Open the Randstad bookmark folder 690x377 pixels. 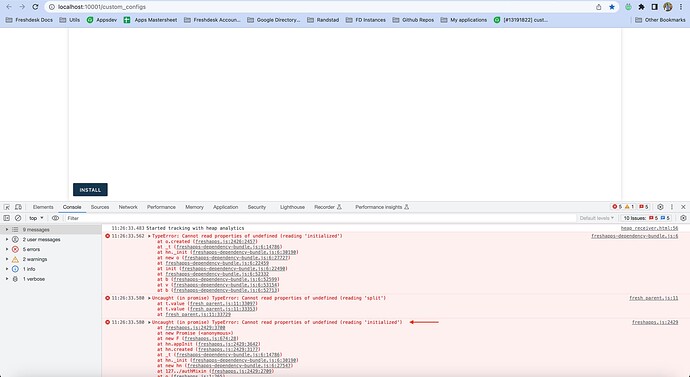pos(323,20)
